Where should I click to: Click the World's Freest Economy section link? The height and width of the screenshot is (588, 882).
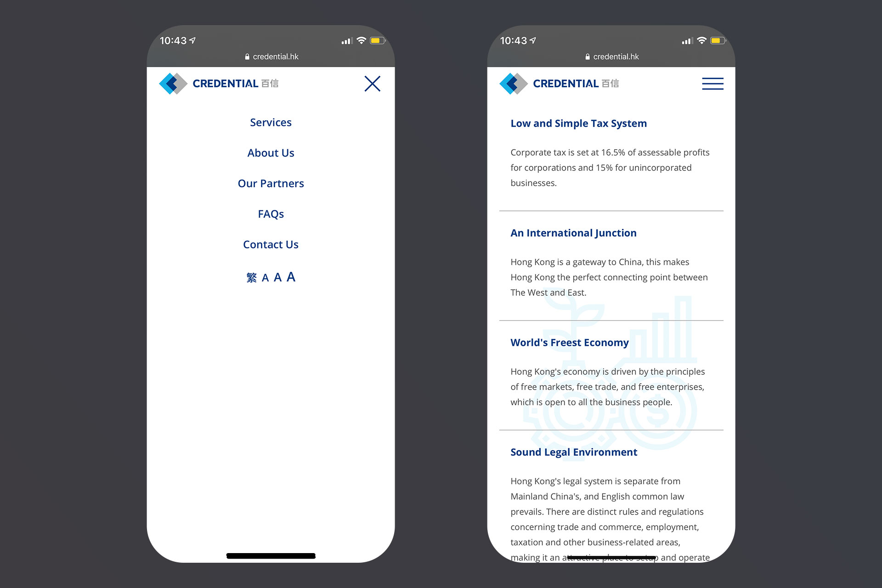click(x=569, y=342)
